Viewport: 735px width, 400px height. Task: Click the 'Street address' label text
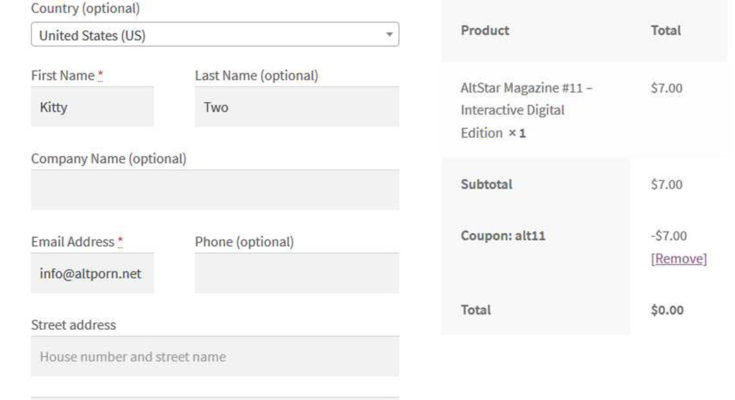(x=73, y=325)
